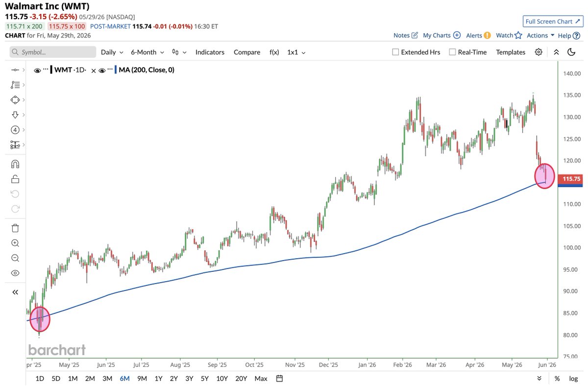588x386 pixels.
Task: Select the 9M range tab
Action: pyautogui.click(x=142, y=378)
